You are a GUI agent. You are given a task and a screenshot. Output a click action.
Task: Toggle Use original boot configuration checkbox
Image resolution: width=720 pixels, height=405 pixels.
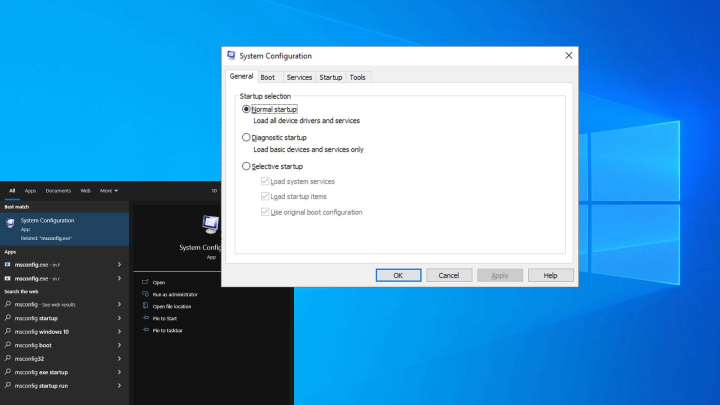point(265,212)
